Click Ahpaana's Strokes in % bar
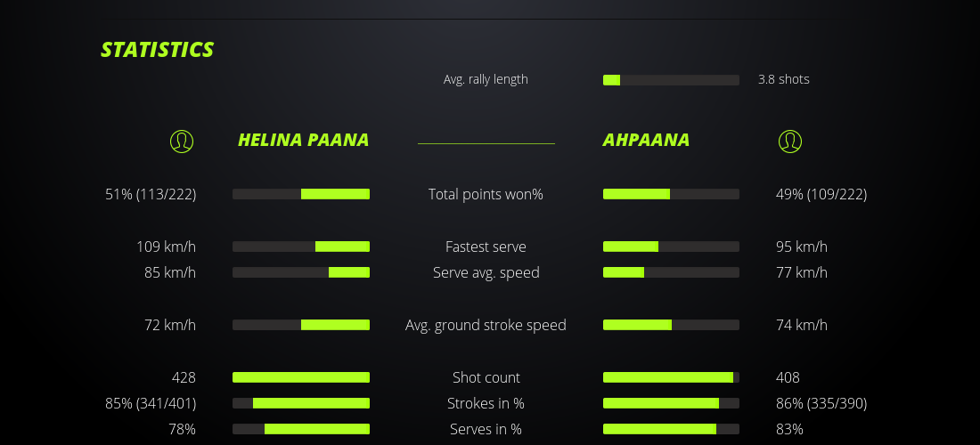Image resolution: width=980 pixels, height=445 pixels. tap(671, 403)
